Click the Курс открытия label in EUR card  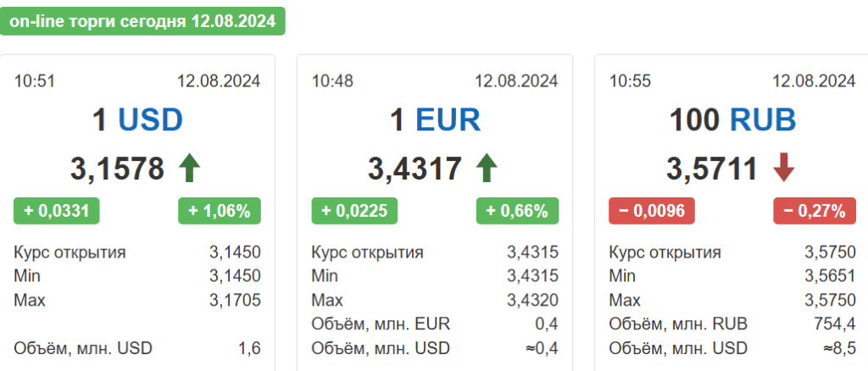[368, 252]
